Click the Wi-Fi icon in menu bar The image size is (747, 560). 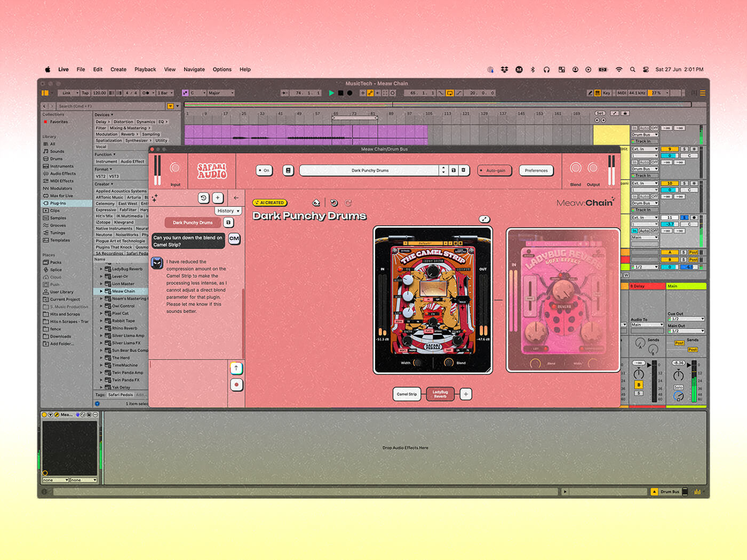pyautogui.click(x=619, y=69)
